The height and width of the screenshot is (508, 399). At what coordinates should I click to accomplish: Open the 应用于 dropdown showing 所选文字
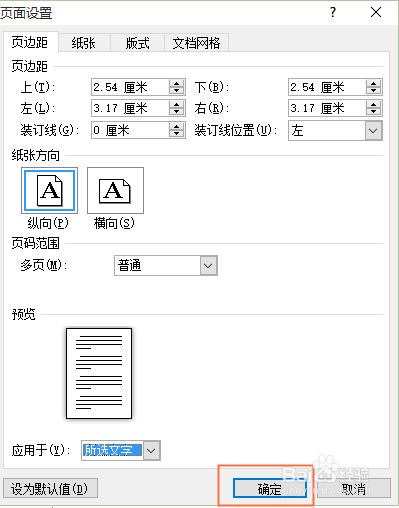click(x=121, y=451)
